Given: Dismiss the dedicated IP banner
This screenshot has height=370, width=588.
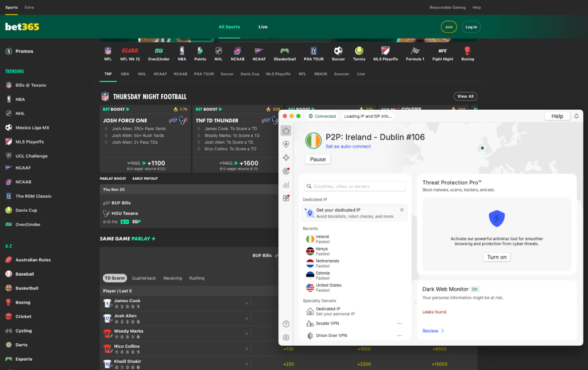Looking at the screenshot, I should (x=401, y=210).
